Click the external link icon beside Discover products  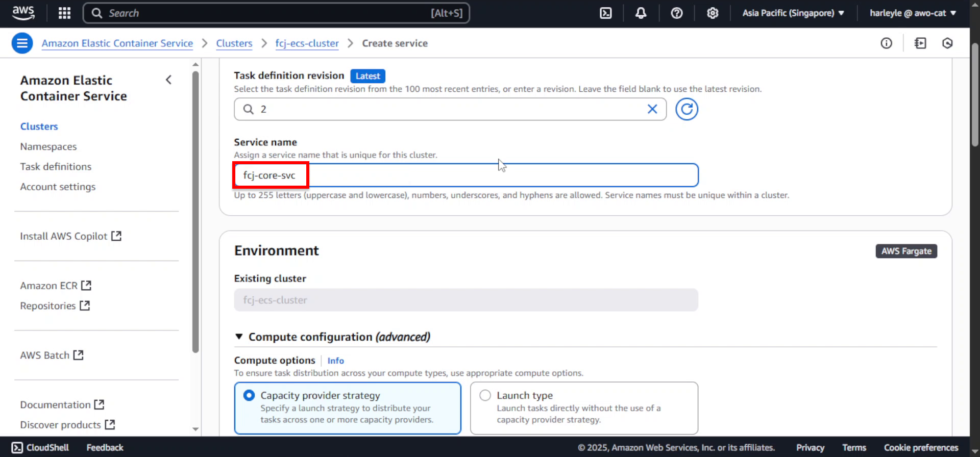point(110,424)
